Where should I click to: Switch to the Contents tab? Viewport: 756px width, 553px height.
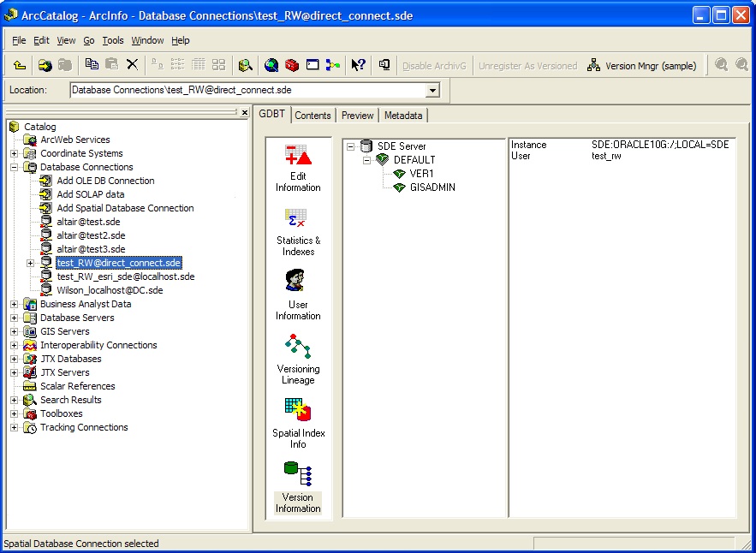(313, 116)
